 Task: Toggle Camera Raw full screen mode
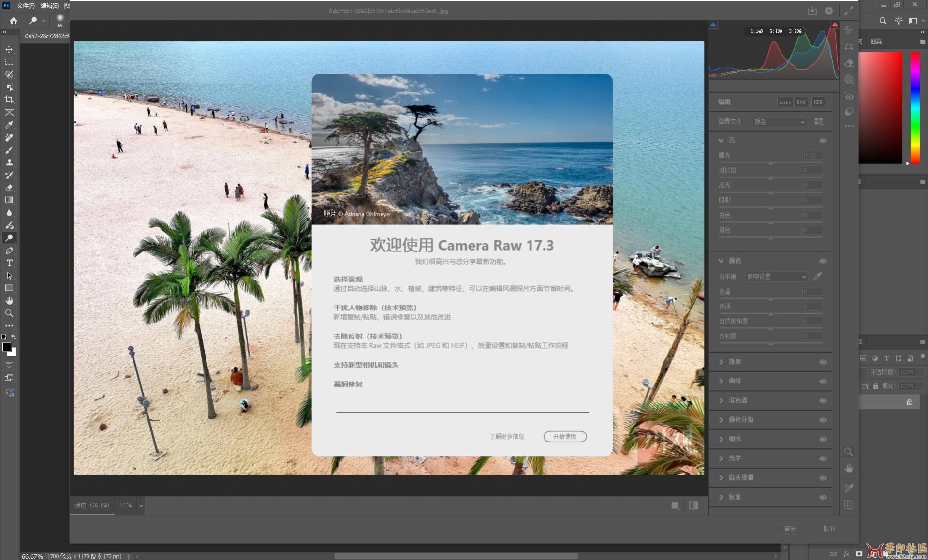[849, 11]
